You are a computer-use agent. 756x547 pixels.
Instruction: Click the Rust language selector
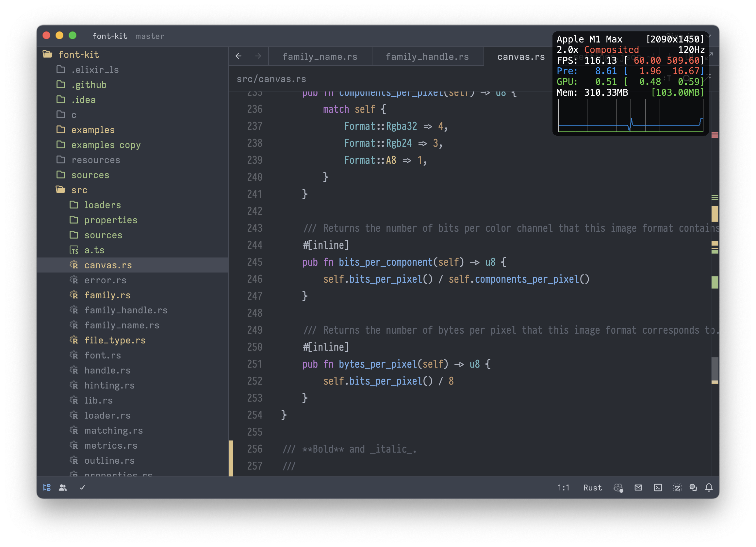(592, 488)
